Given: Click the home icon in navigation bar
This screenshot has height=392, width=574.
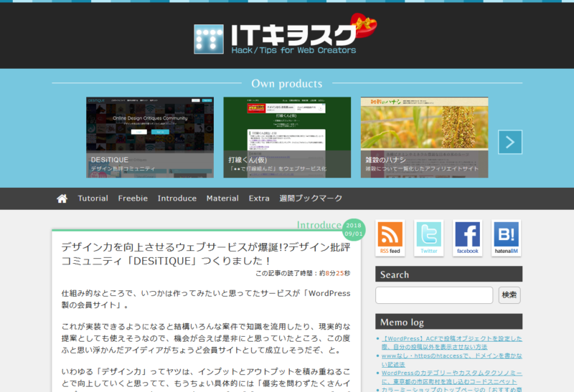Looking at the screenshot, I should (x=62, y=199).
